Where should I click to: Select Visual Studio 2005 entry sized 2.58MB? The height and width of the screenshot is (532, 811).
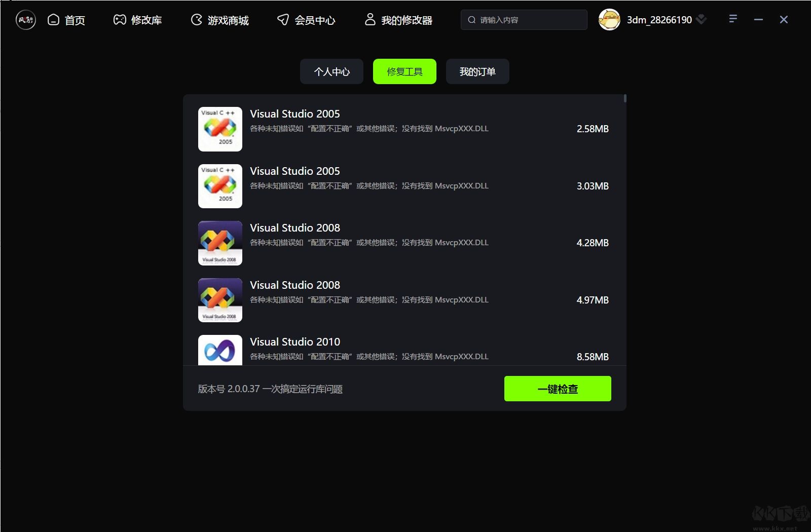point(404,129)
